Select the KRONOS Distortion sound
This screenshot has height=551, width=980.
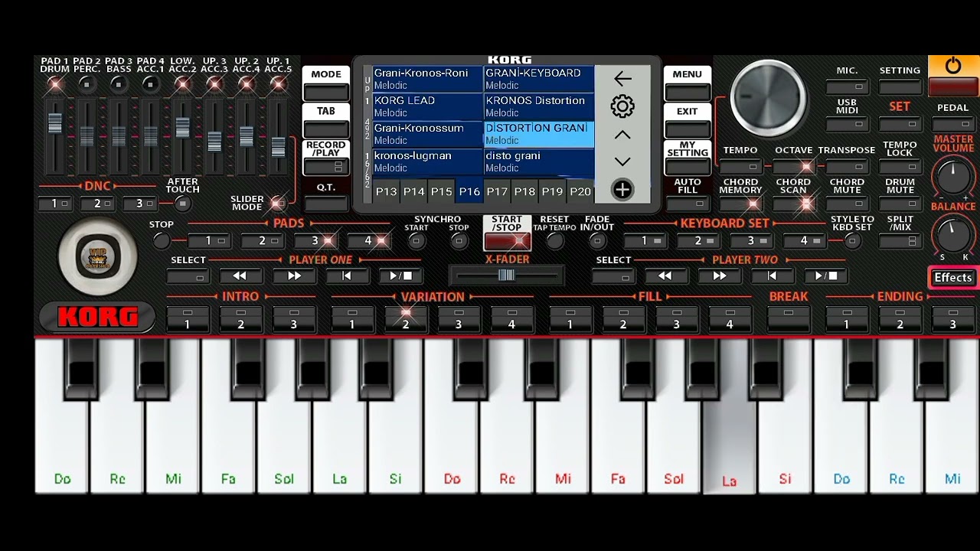point(539,106)
